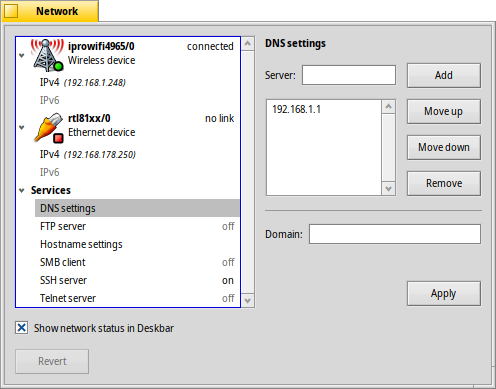Click the 'Wireless device' description text
This screenshot has width=496, height=389.
pyautogui.click(x=101, y=60)
